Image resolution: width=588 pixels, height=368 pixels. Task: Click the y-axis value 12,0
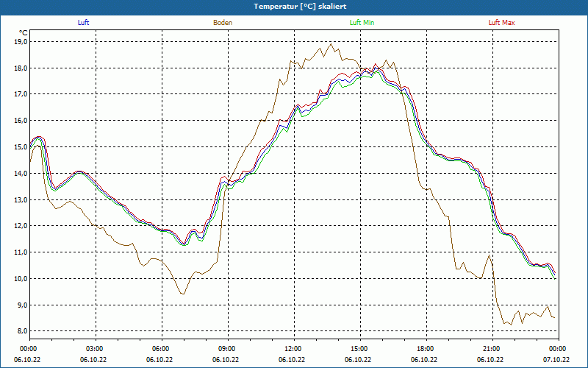point(21,226)
